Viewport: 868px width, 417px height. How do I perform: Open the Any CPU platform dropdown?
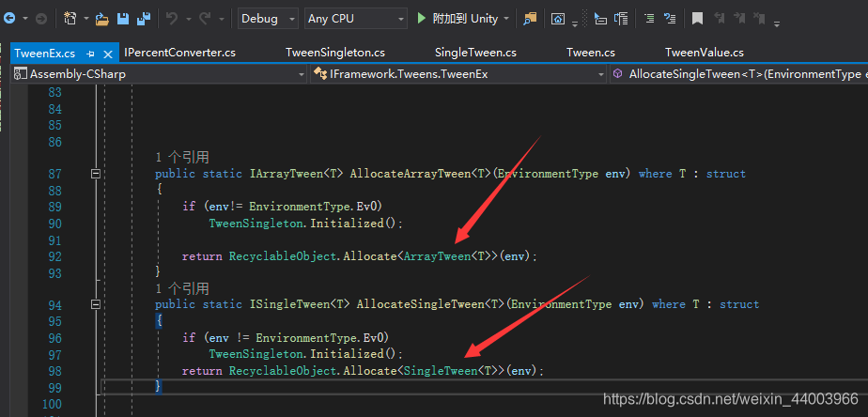click(x=356, y=18)
